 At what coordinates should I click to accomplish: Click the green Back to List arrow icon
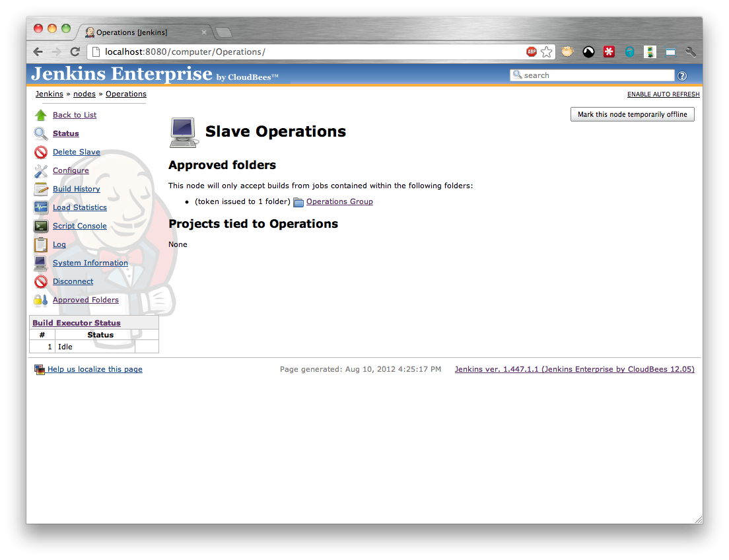tap(41, 115)
